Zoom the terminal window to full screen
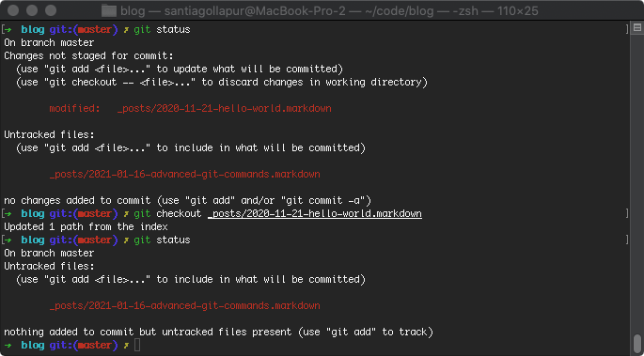Screen dimensions: 644x356 click(x=51, y=10)
